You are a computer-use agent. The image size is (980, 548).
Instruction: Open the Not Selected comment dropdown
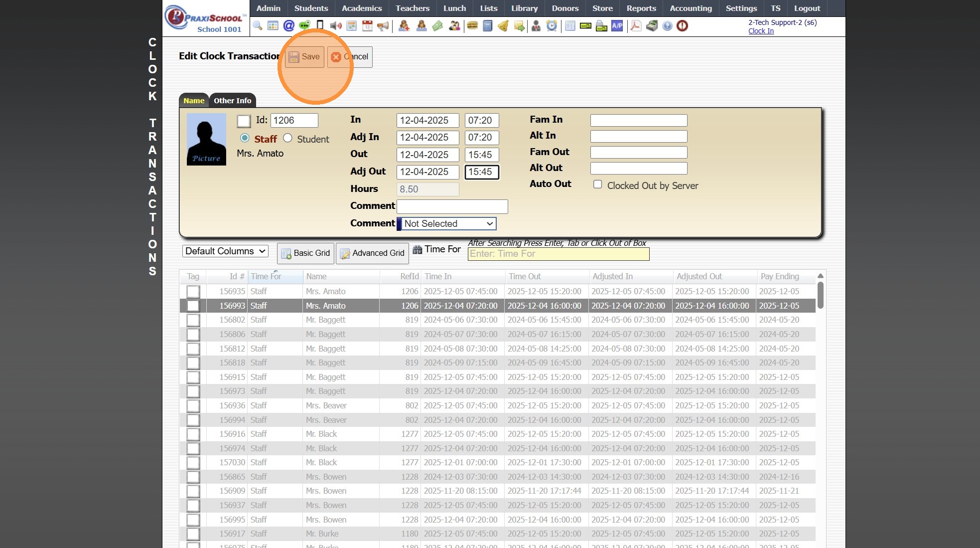click(448, 224)
